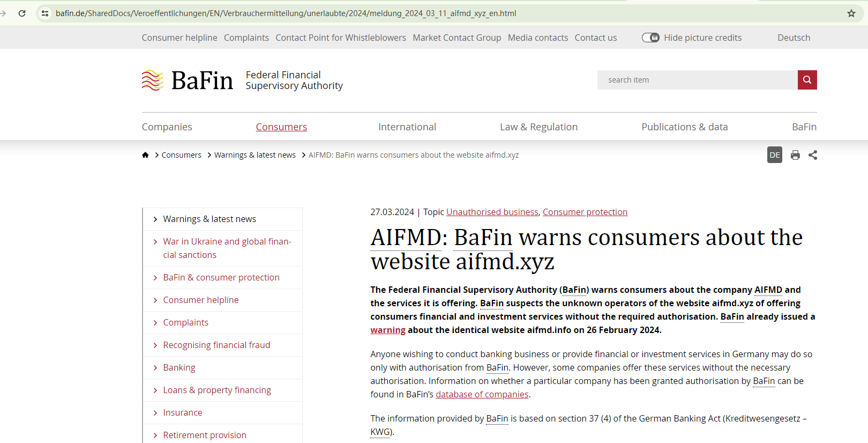868x443 pixels.
Task: Visit the Market Contact Group page
Action: (x=457, y=38)
